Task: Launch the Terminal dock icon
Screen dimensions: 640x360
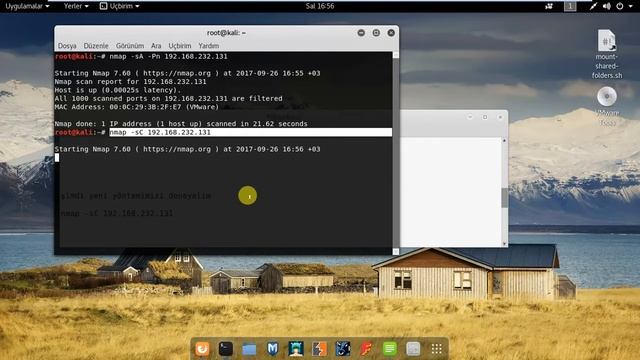Action: pyautogui.click(x=226, y=349)
